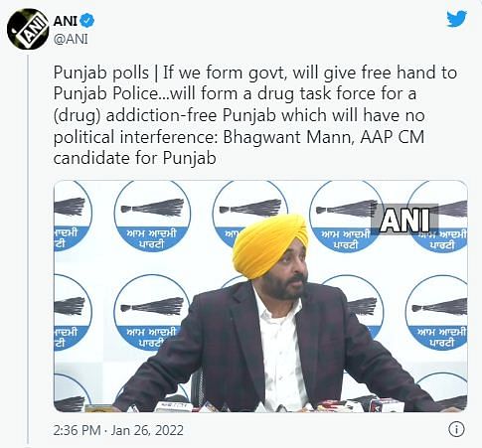Open the tweet's attached press conference photo
The width and height of the screenshot is (482, 448).
pos(260,296)
